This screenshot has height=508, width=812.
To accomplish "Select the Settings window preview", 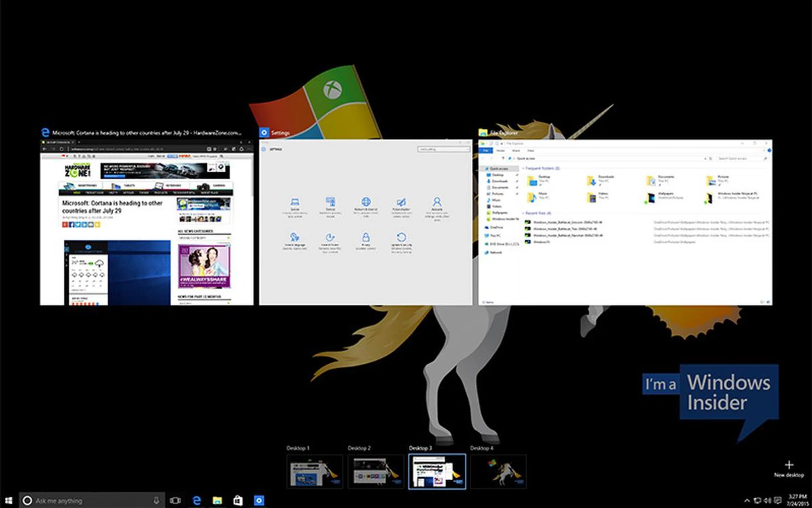I will point(365,222).
